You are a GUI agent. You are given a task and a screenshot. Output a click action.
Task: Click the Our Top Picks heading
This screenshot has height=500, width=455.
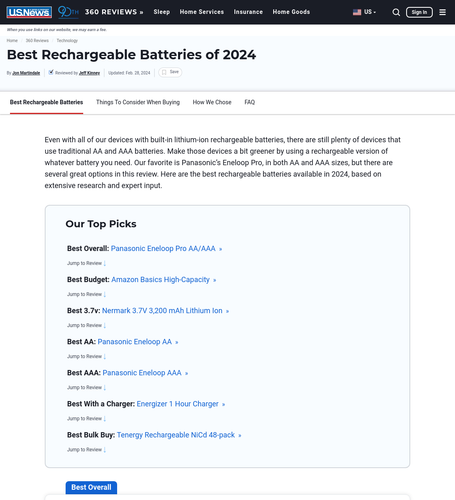coord(101,224)
